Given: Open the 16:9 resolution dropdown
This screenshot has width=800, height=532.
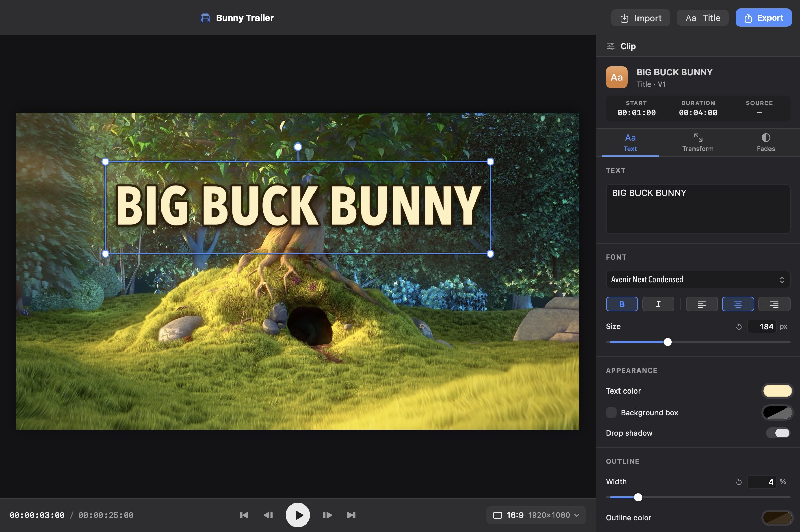Looking at the screenshot, I should [x=536, y=515].
